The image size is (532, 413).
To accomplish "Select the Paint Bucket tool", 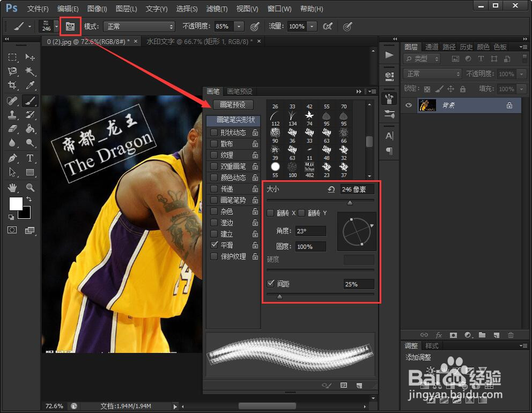I will click(30, 129).
